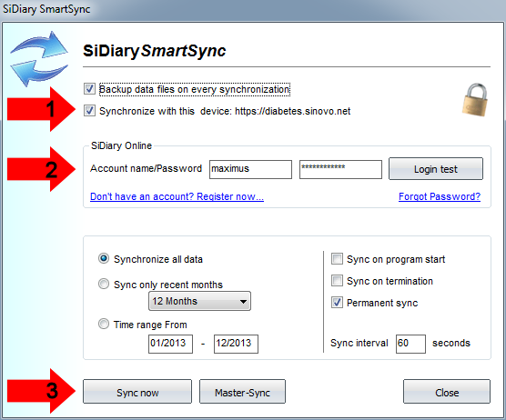Enable Sync on program start

[337, 259]
